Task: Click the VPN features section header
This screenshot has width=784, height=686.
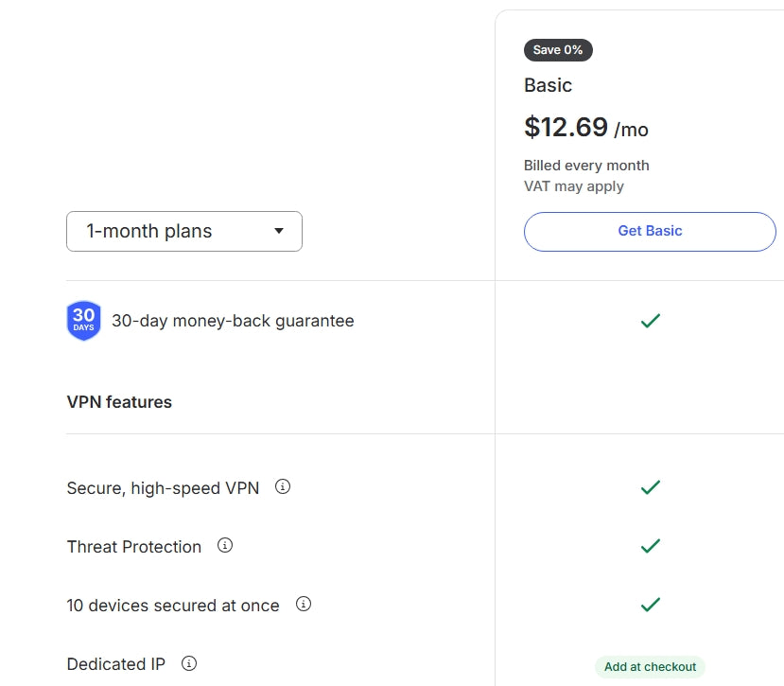Action: tap(118, 401)
